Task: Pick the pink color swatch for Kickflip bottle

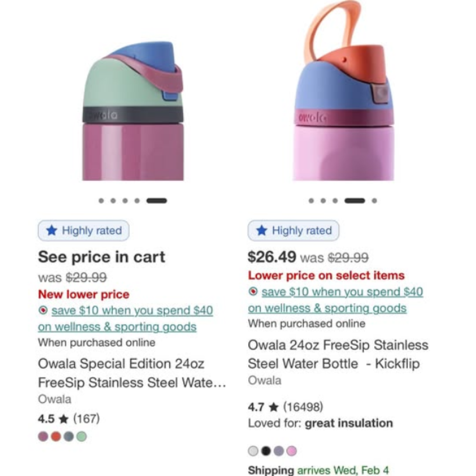Action: coord(291,450)
